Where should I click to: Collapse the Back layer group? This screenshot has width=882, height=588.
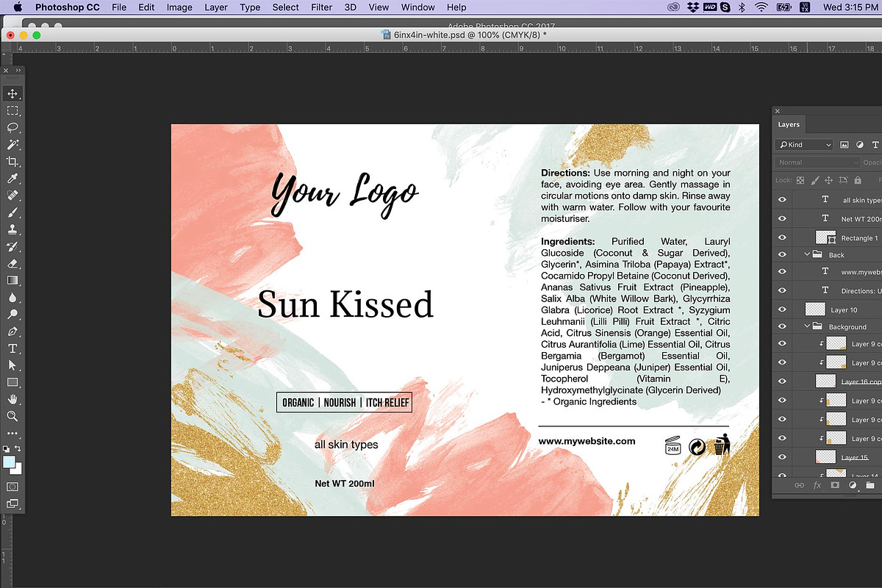tap(806, 255)
